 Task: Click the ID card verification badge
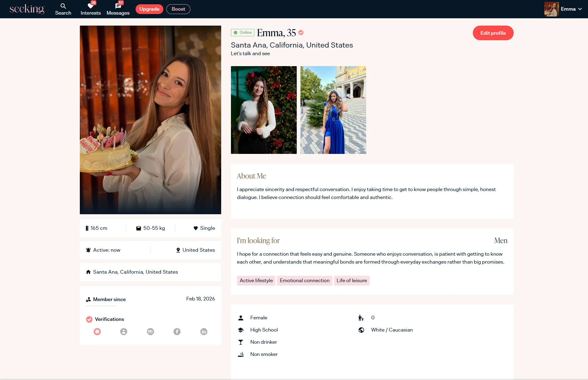coord(151,332)
